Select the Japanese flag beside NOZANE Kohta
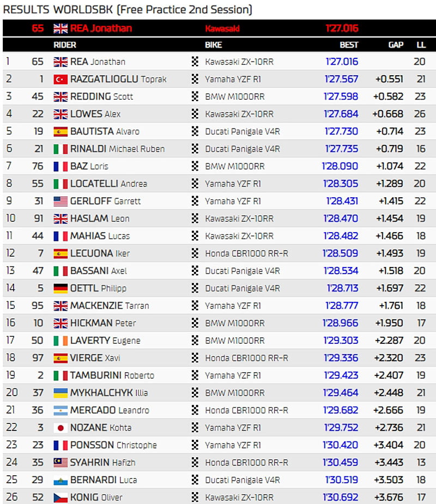The image size is (436, 504). tap(60, 428)
